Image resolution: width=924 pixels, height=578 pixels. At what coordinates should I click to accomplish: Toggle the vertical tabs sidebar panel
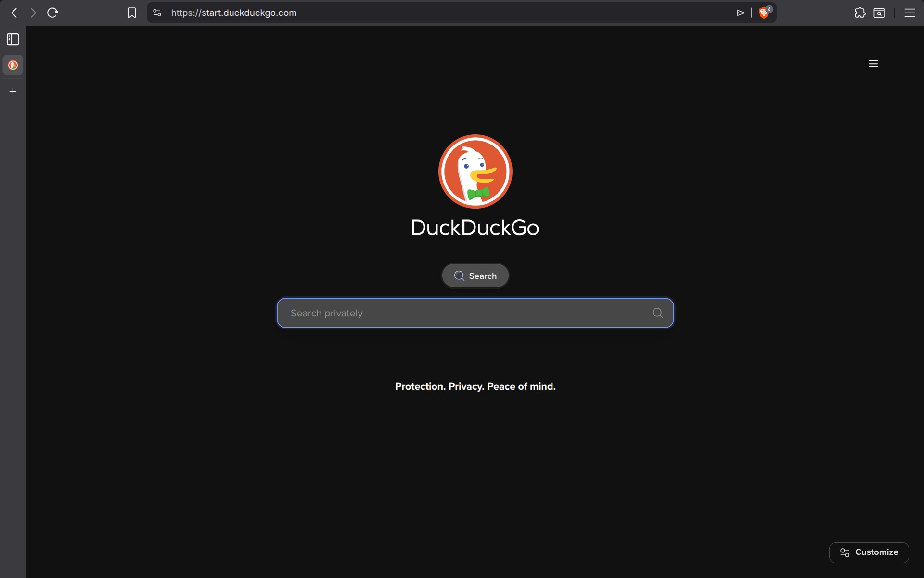[13, 39]
